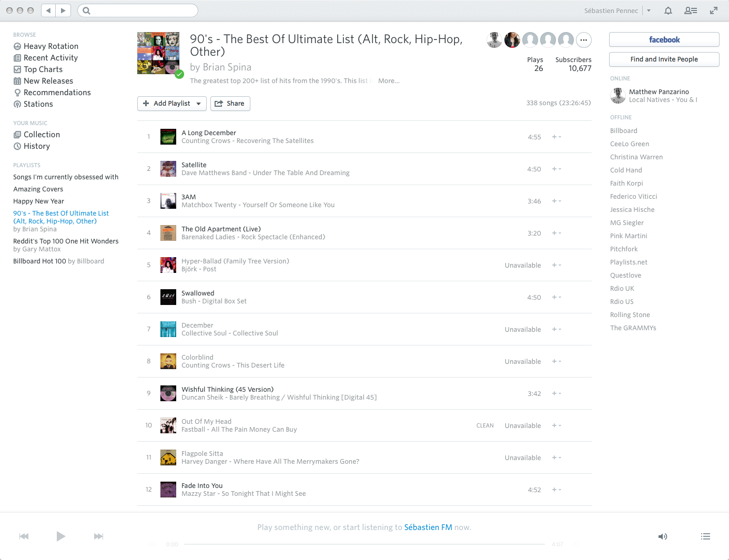Open Songs I'm currently obsessed with playlist

tap(66, 177)
